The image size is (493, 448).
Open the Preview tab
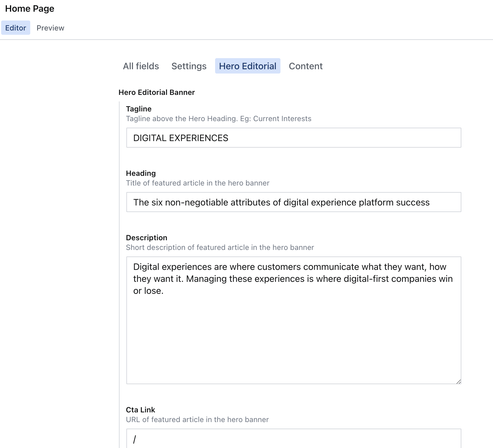50,28
